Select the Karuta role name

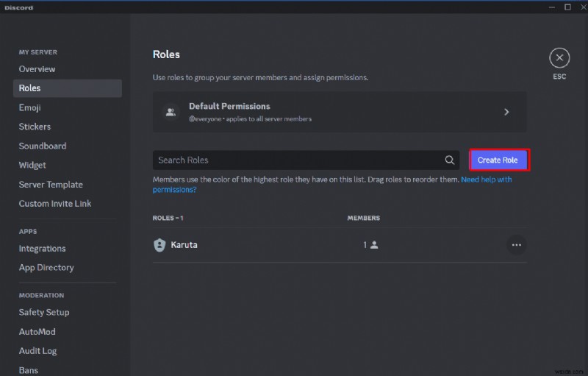pos(184,245)
